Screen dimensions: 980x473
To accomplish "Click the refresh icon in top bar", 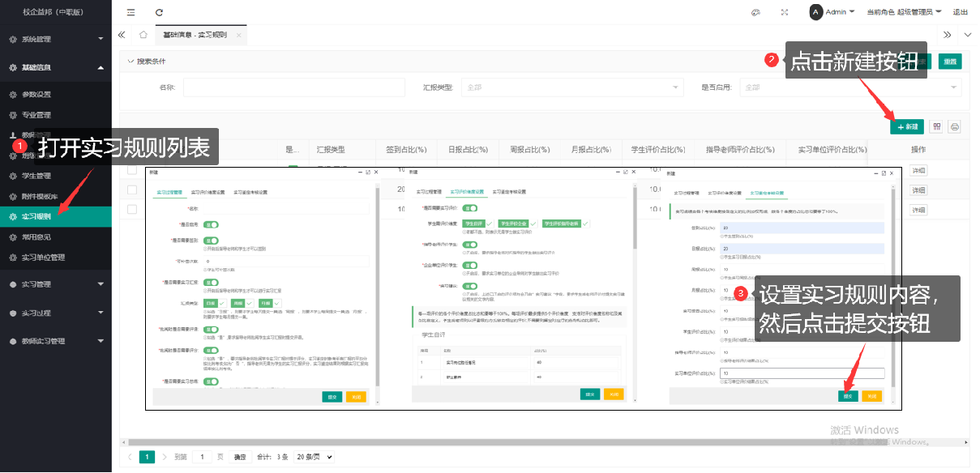I will click(159, 12).
